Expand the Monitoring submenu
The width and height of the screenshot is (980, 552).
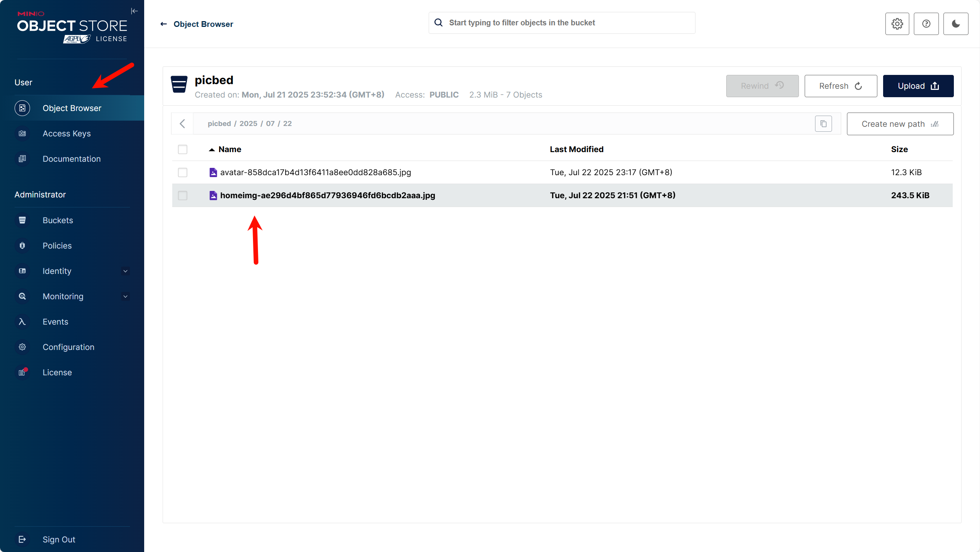(125, 297)
